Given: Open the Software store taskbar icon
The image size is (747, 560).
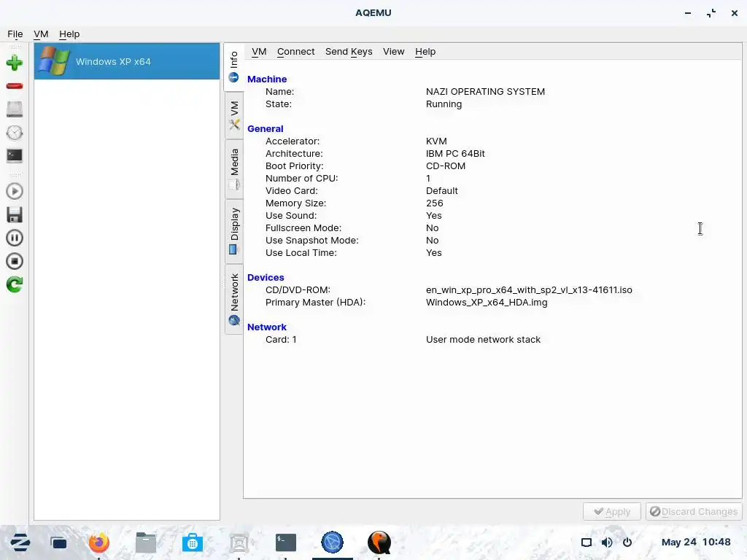Looking at the screenshot, I should (193, 542).
